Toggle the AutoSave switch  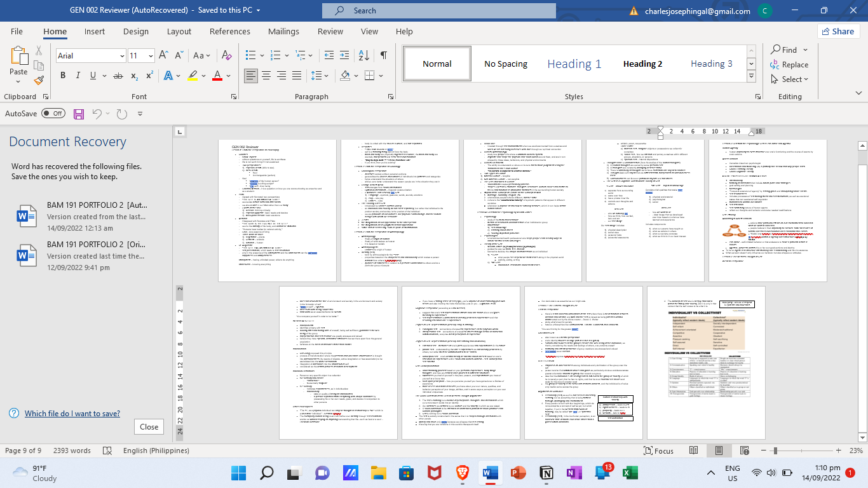pyautogui.click(x=53, y=114)
